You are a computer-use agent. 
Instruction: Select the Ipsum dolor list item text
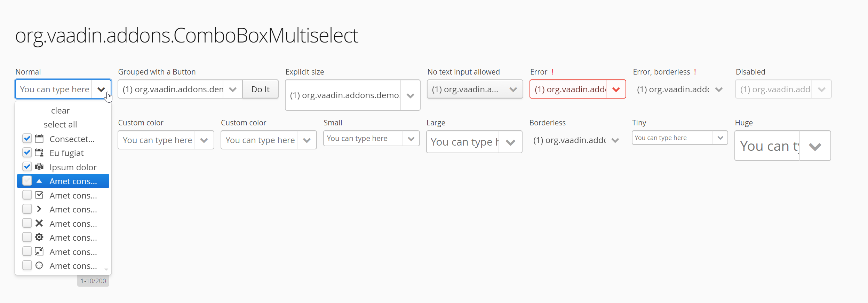pyautogui.click(x=73, y=167)
